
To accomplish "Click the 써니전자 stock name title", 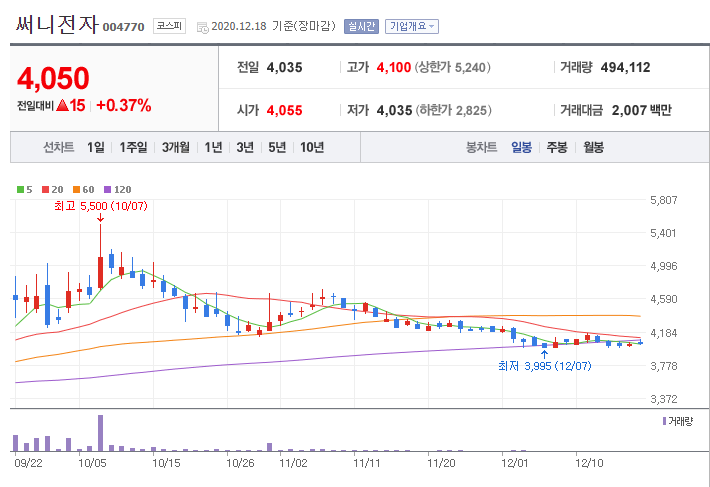I will 57,24.
